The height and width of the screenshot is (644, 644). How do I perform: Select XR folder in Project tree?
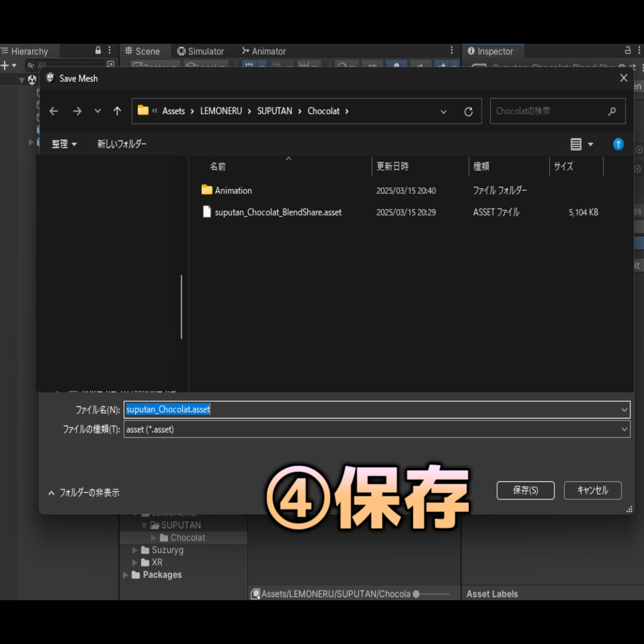coord(151,562)
